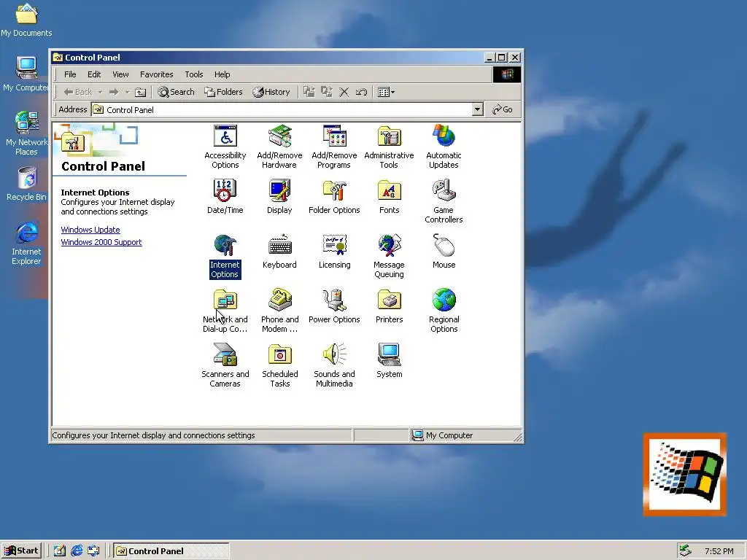Open Add/Remove Programs icon
747x560 pixels.
point(334,147)
